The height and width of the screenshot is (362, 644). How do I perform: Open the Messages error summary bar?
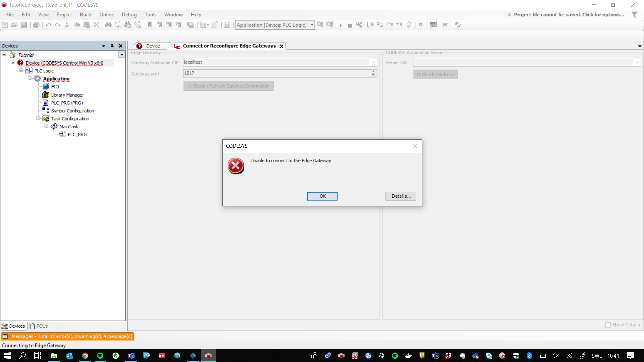(x=67, y=336)
